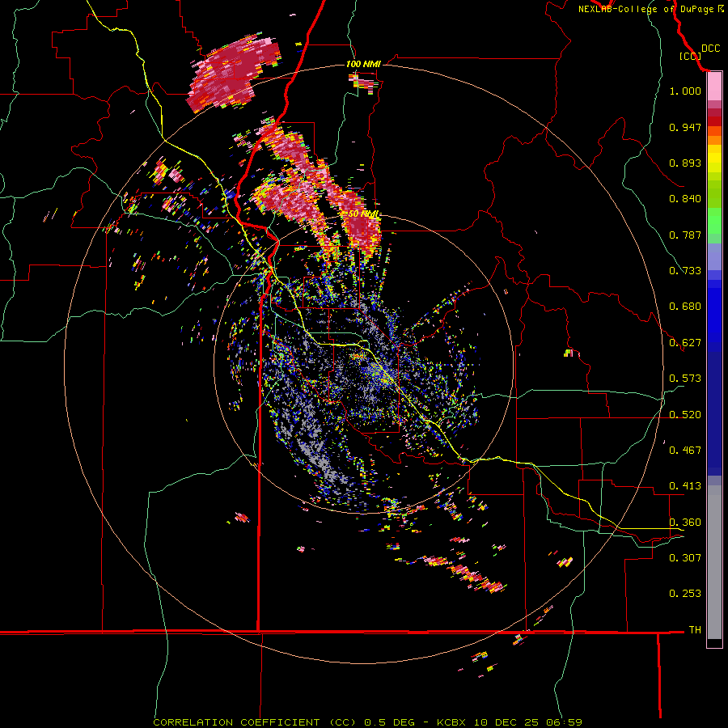This screenshot has height=728, width=728.
Task: Select the 0.840 scale value
Action: coord(685,199)
